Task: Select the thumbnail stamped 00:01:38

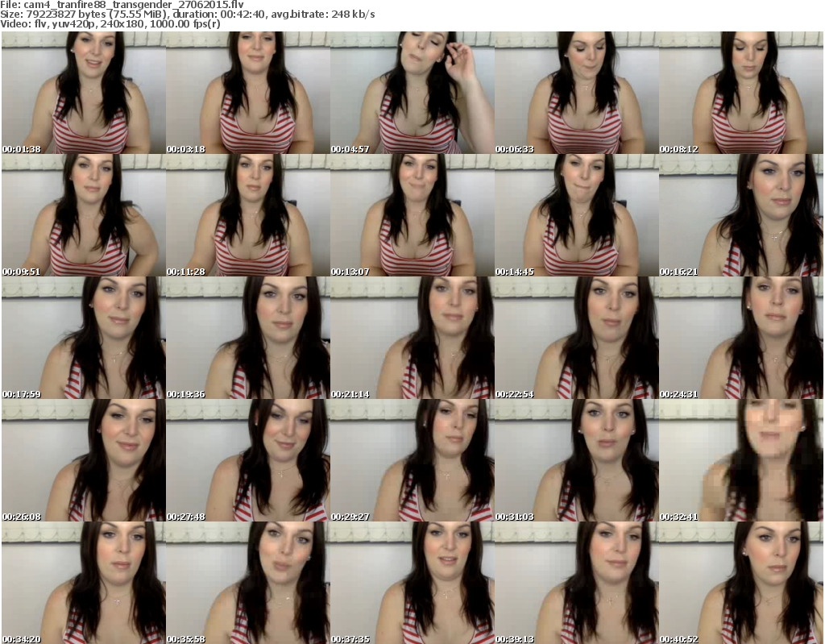Action: tap(84, 93)
